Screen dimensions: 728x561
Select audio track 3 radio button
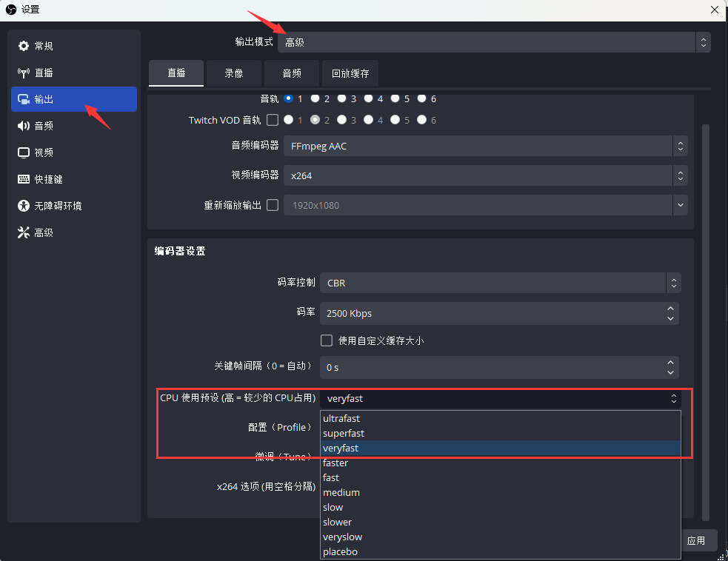coord(341,98)
